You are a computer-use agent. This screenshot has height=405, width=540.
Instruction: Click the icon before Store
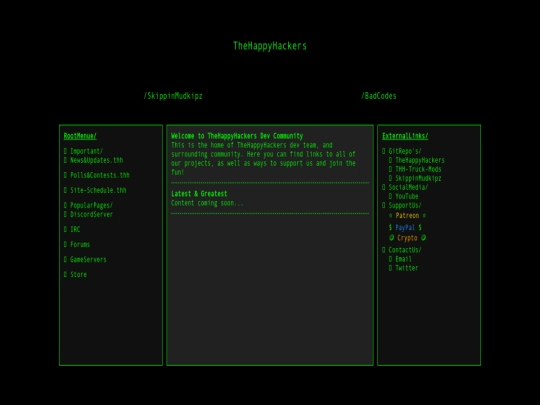coord(65,274)
